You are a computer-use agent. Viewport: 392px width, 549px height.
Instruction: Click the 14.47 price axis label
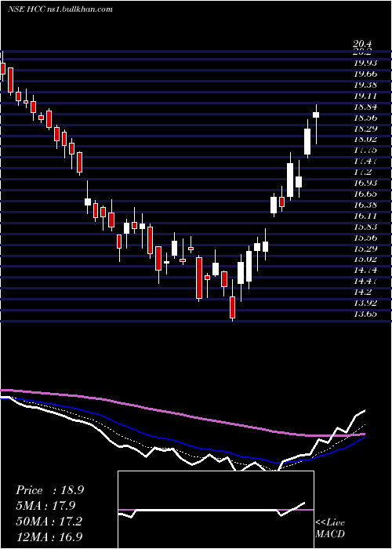coord(365,281)
